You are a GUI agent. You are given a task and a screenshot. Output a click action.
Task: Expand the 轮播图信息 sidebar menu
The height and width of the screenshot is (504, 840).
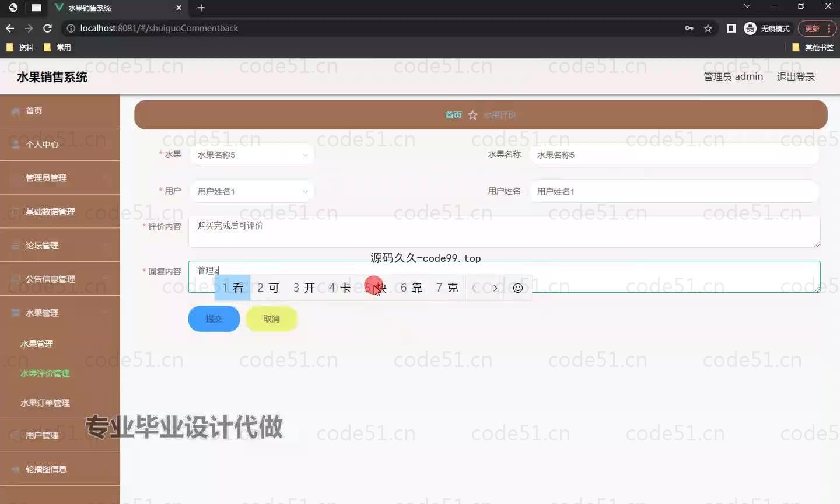coord(60,469)
